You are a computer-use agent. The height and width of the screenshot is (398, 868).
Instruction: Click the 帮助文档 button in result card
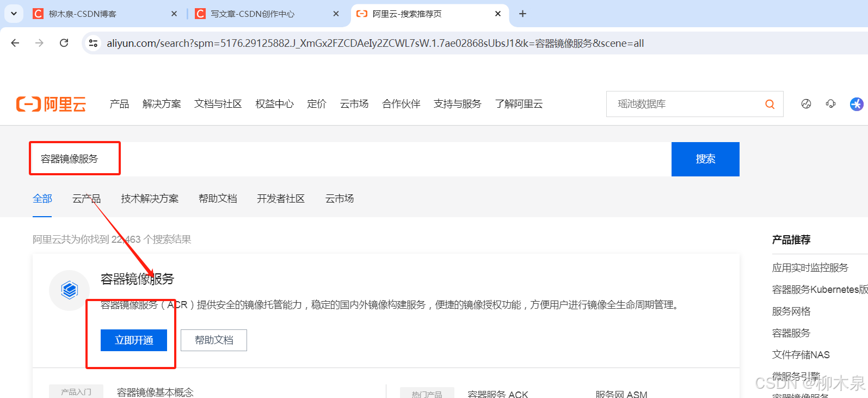coord(214,340)
